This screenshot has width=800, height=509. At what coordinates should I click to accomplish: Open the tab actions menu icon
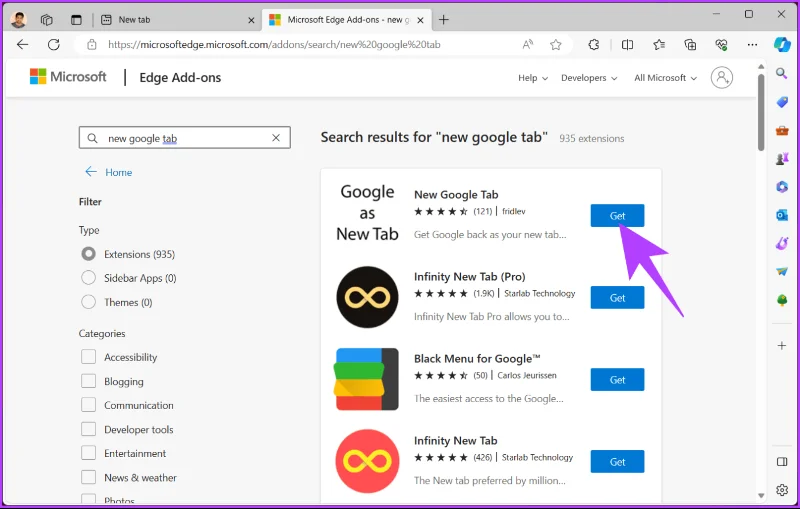76,20
